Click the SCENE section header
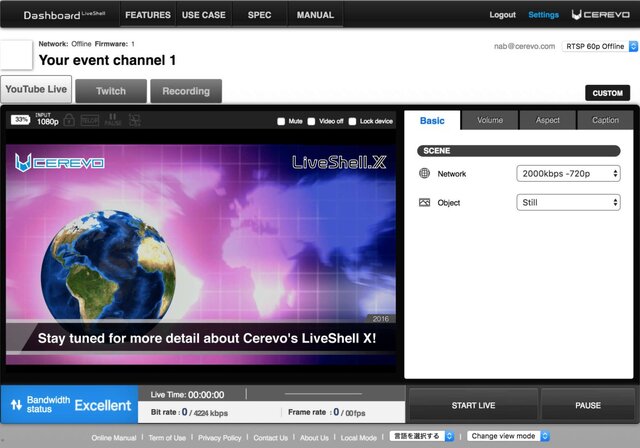 (x=519, y=151)
